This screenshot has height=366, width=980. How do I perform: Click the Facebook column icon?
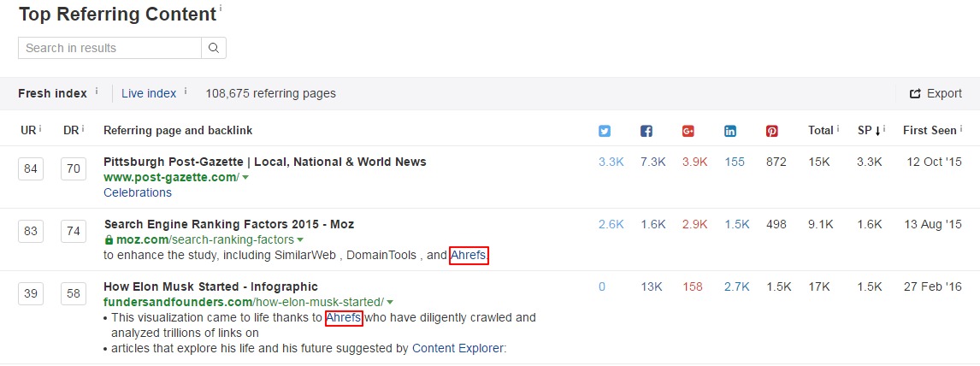click(646, 131)
